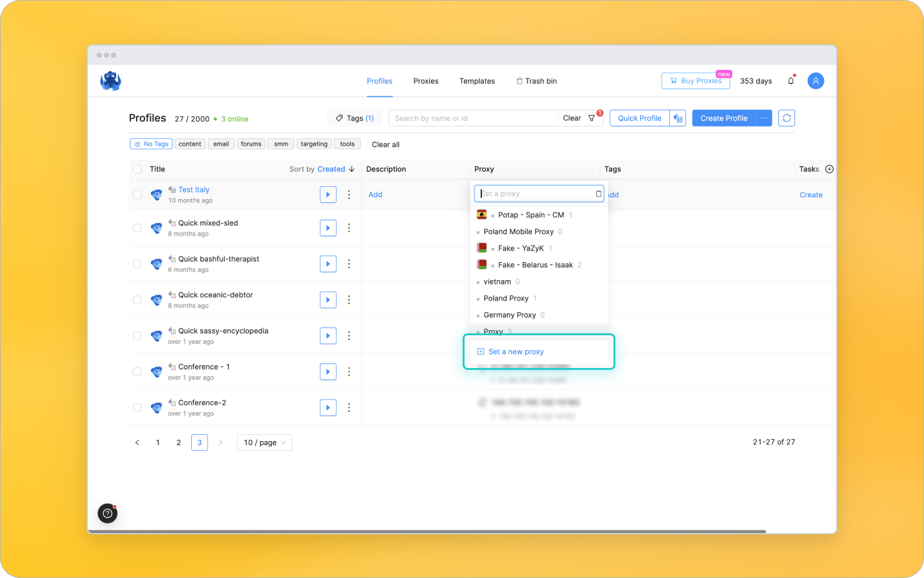The width and height of the screenshot is (924, 578).
Task: Click the paste icon in the proxy field
Action: coord(598,193)
